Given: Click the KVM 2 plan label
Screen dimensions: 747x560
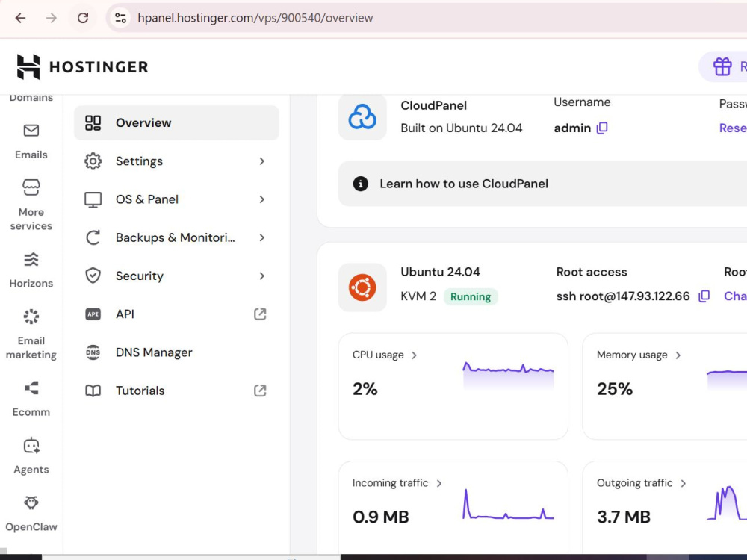Looking at the screenshot, I should [418, 296].
